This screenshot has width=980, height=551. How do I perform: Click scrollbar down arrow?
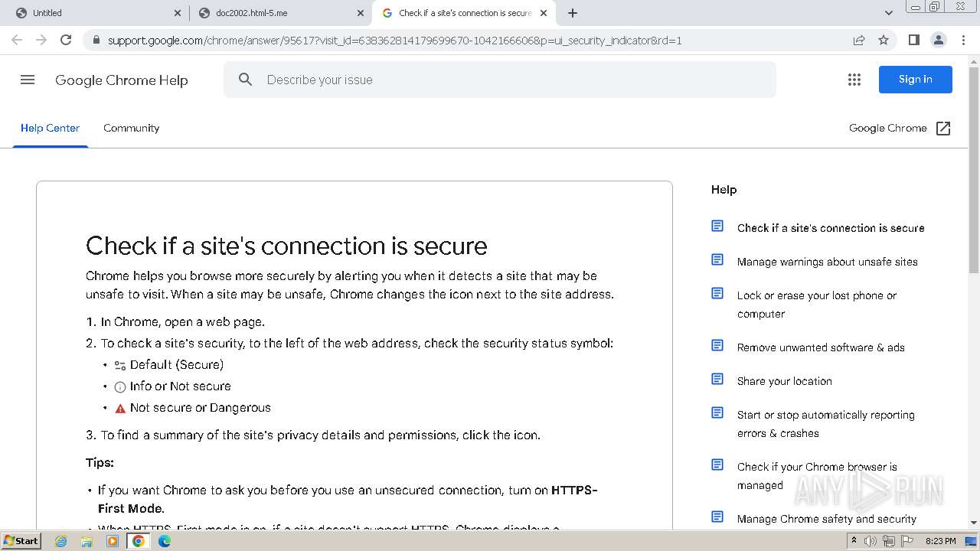[974, 523]
